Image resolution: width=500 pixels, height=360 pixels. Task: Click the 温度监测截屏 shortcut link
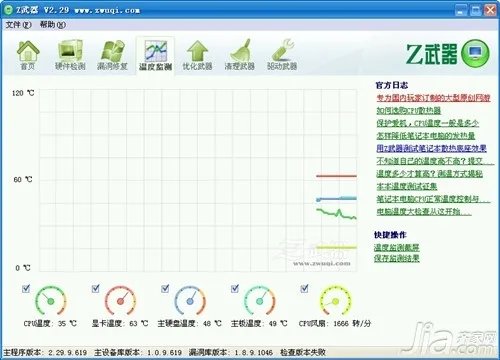tap(397, 247)
